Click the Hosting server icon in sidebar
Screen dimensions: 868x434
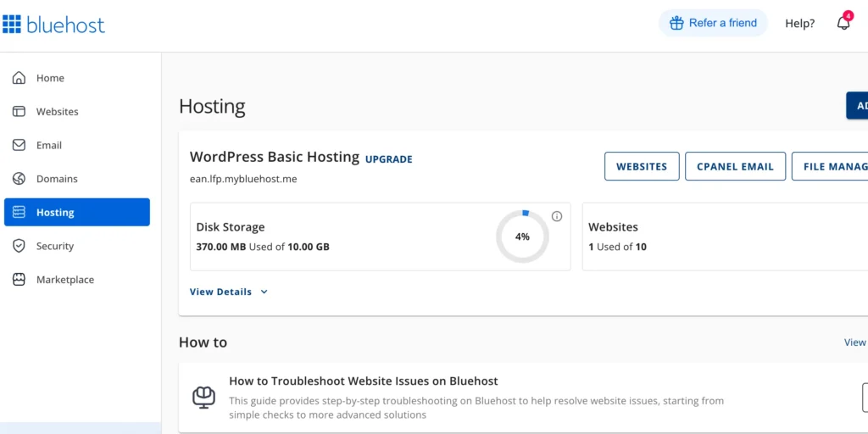click(19, 212)
